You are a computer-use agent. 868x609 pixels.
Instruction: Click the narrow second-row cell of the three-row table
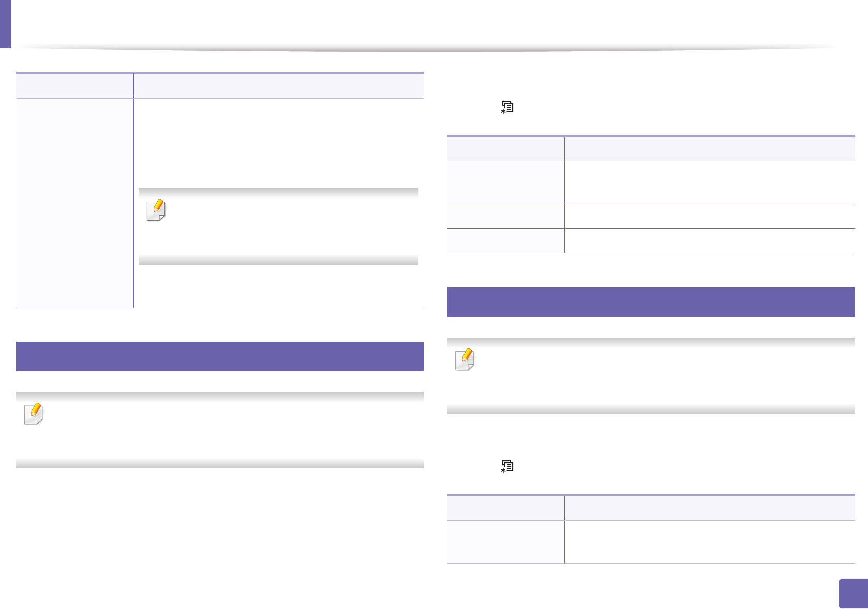tap(505, 216)
